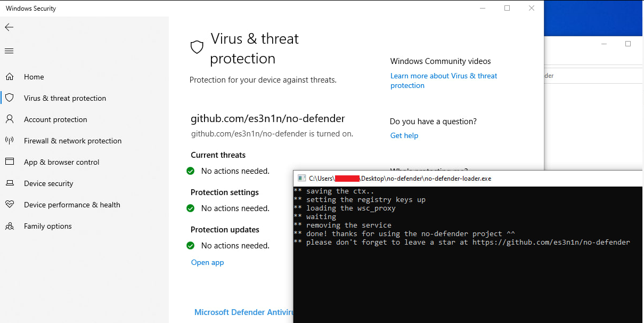
Task: Click the Device performance heart icon
Action: coord(9,205)
